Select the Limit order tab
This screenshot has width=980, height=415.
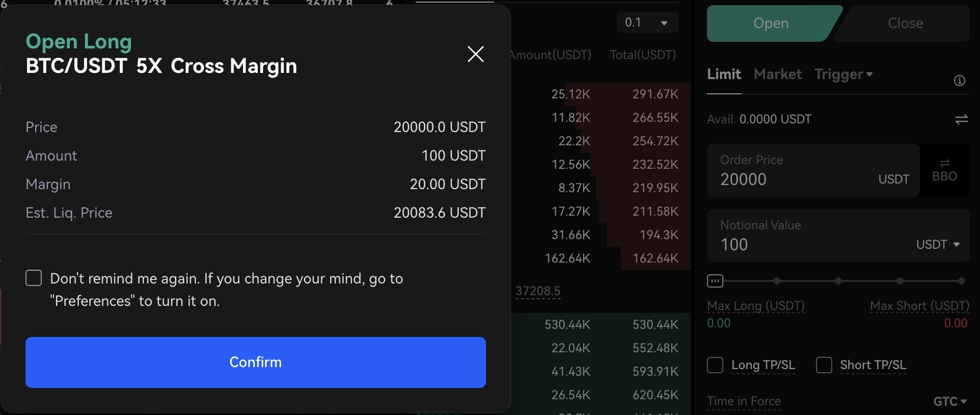(x=724, y=74)
